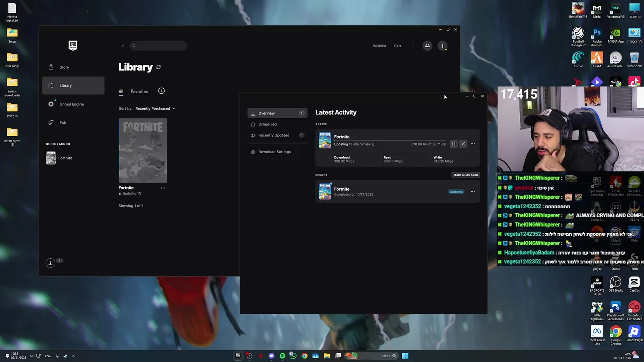Click 'Updating 13 min remaining' status text
Image resolution: width=644 pixels, height=362 pixels.
(354, 144)
